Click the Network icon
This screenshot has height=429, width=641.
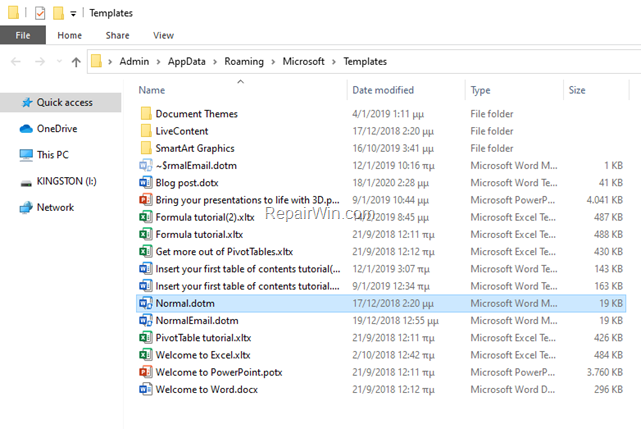point(26,207)
